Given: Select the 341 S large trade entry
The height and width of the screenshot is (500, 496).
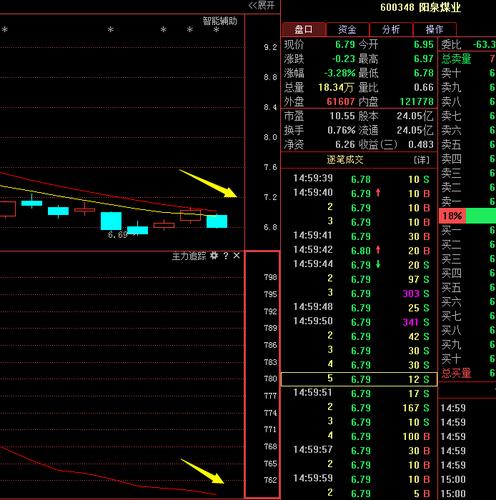Looking at the screenshot, I should 359,322.
